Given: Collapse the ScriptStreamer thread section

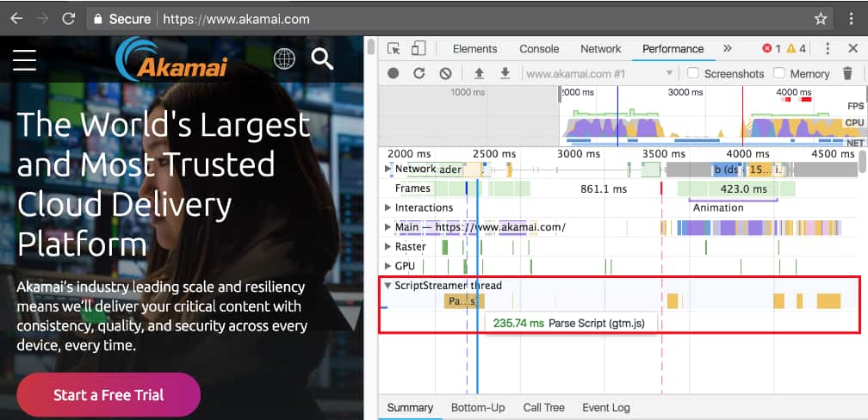Looking at the screenshot, I should 387,286.
